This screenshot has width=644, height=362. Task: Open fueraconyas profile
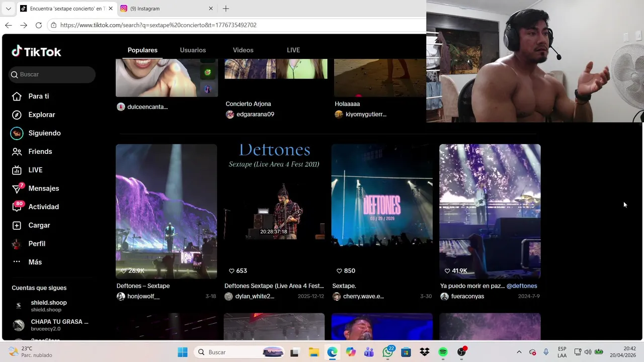(x=462, y=297)
